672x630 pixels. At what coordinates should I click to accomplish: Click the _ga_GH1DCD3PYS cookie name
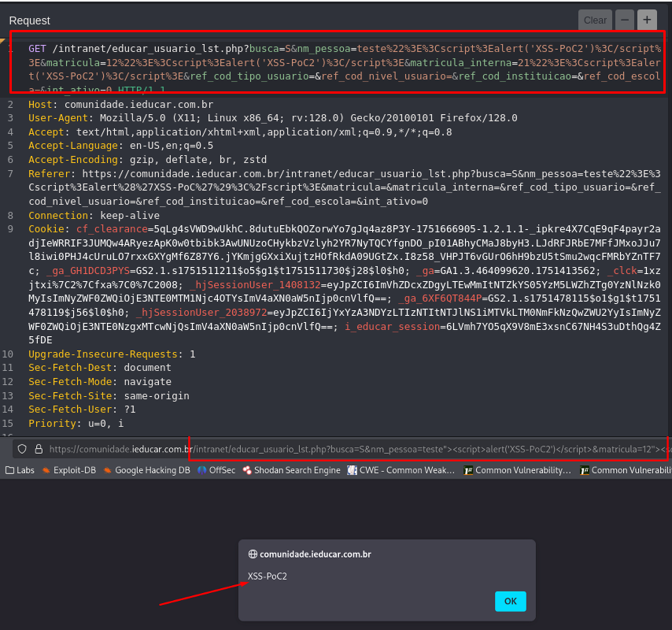[x=88, y=271]
